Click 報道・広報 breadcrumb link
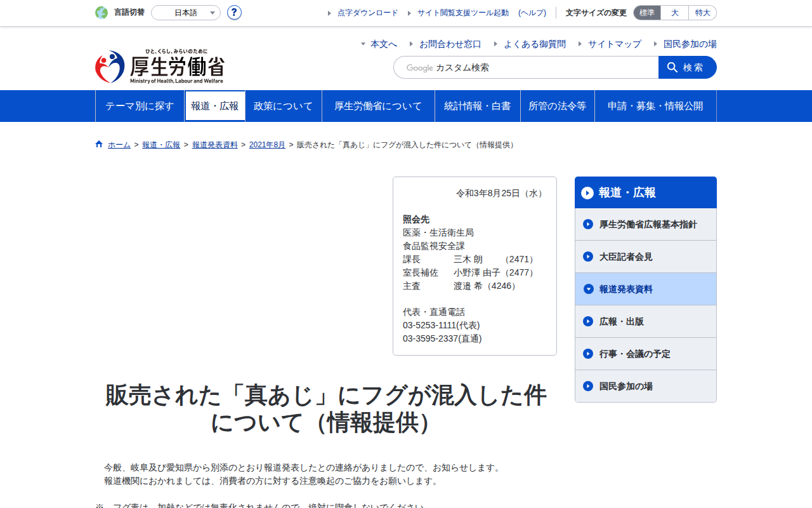The image size is (812, 508). (x=161, y=145)
